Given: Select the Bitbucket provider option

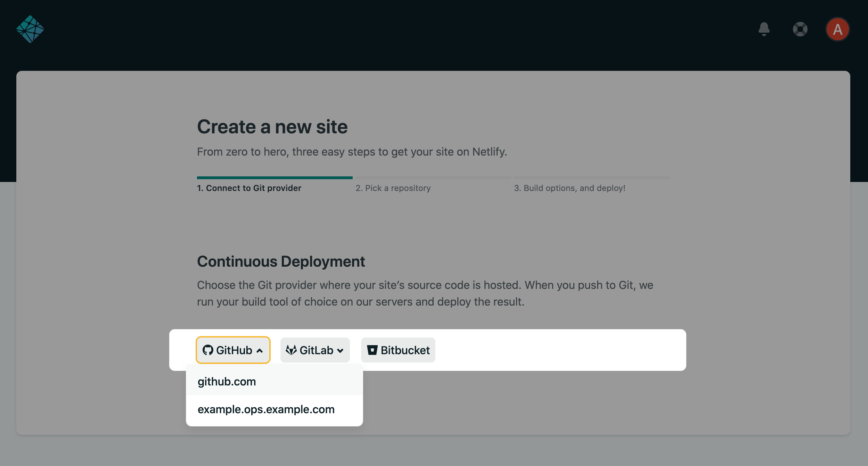Looking at the screenshot, I should click(398, 350).
